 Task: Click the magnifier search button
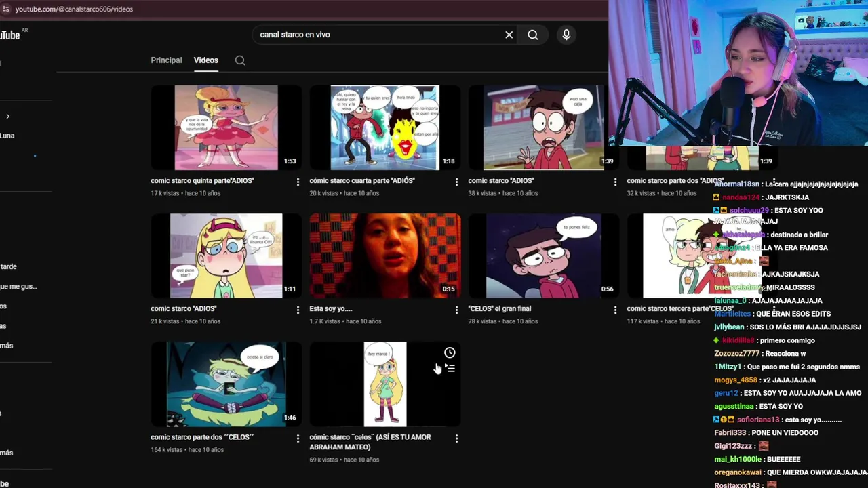tap(533, 35)
